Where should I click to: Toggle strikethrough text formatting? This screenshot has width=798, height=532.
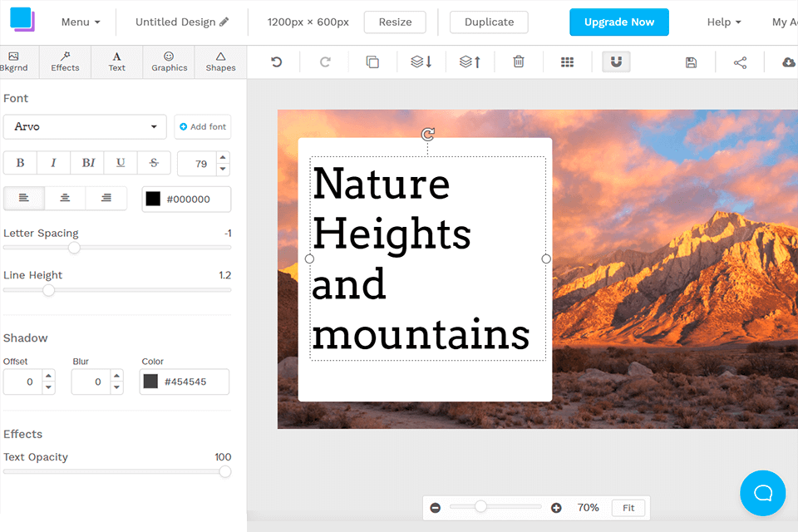coord(154,163)
